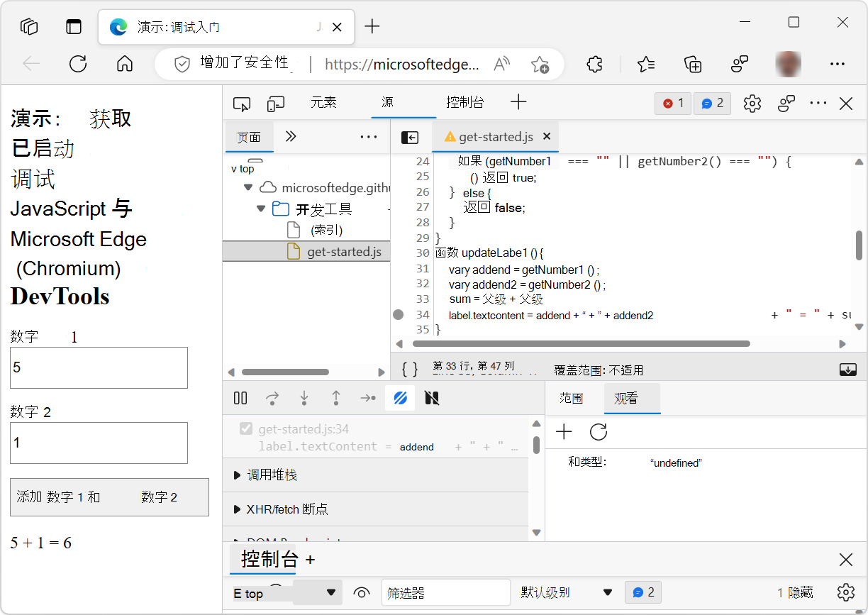Click step into function icon
868x615 pixels.
pyautogui.click(x=304, y=398)
